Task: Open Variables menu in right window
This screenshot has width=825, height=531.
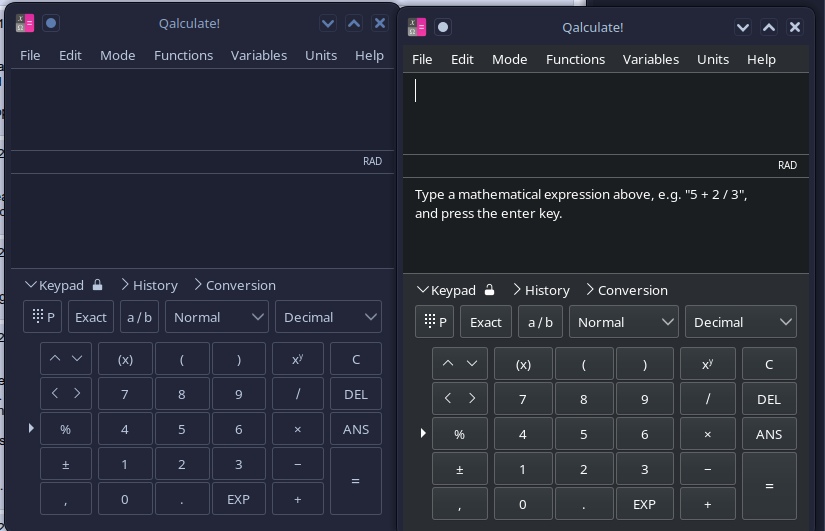Action: [651, 59]
